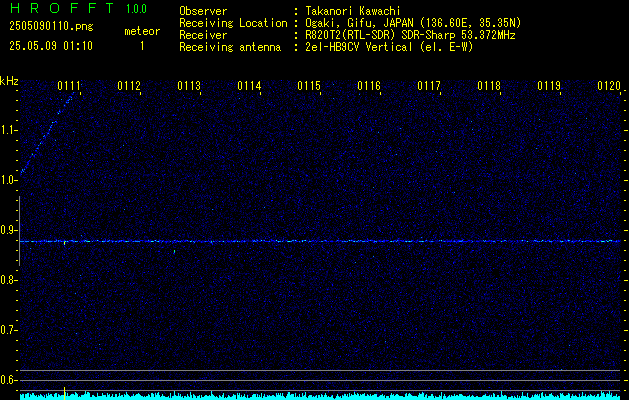
Task: Click the meteor count value 1
Action: (142, 46)
